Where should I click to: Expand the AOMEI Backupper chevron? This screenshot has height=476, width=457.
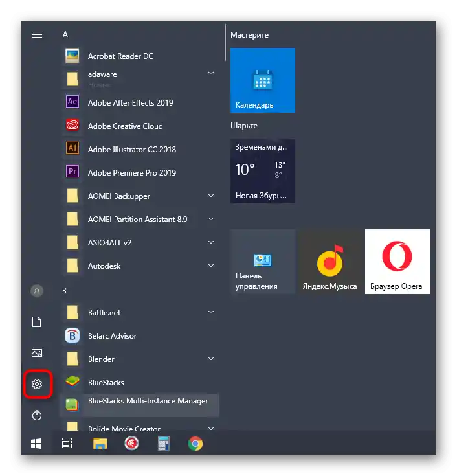[x=211, y=196]
